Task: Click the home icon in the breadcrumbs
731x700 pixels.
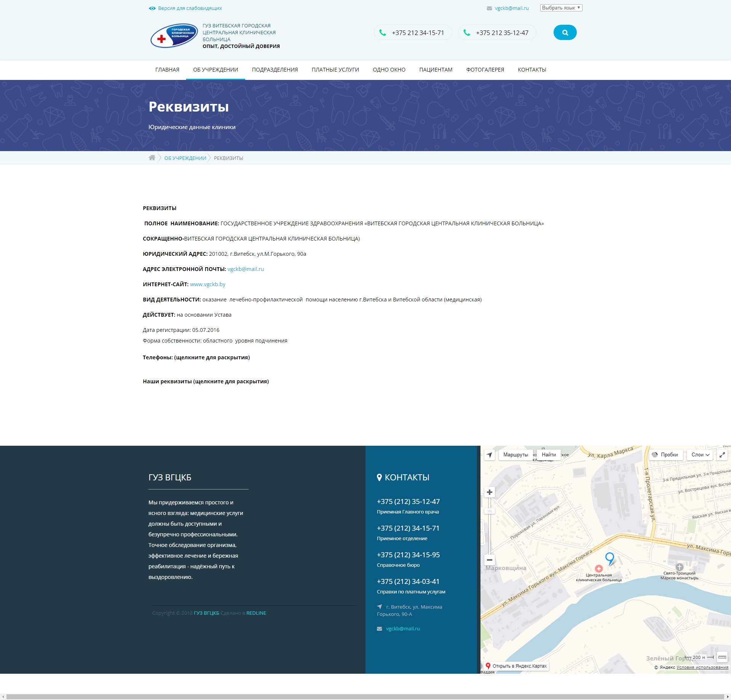Action: 152,158
